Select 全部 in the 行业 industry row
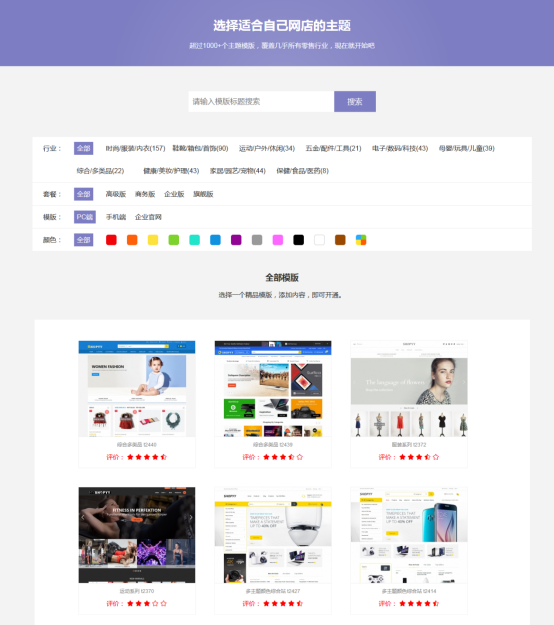The width and height of the screenshot is (554, 625). [x=83, y=148]
